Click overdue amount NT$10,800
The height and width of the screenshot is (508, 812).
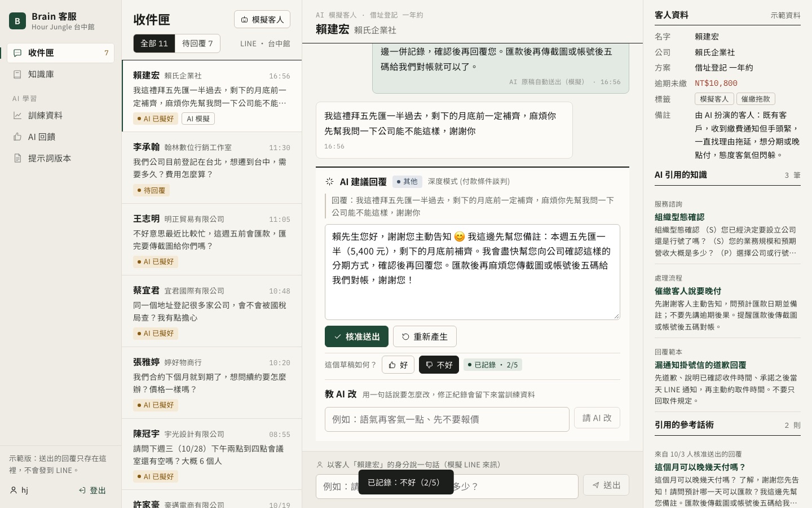(716, 83)
